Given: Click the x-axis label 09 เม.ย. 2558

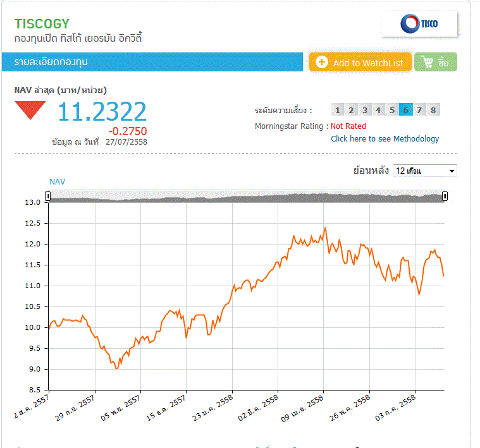Looking at the screenshot, I should coord(303,408).
